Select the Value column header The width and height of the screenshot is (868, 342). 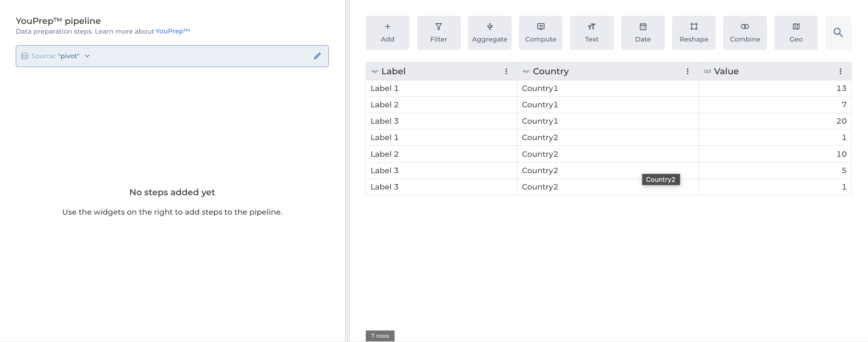point(726,72)
